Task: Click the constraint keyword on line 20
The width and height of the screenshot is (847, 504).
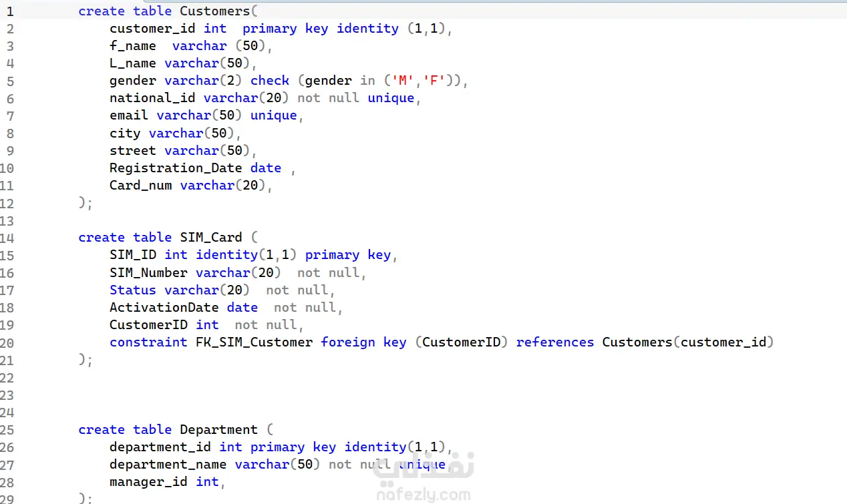Action: (x=149, y=342)
